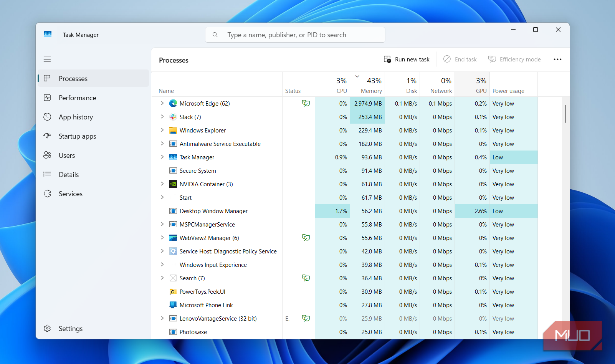Viewport: 615px width, 364px height.
Task: Expand the Microsoft Edge process group
Action: [162, 103]
